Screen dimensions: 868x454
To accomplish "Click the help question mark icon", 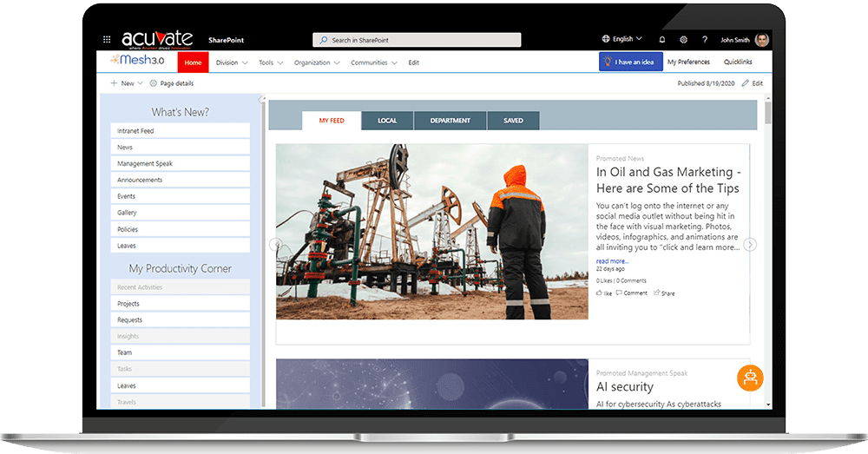I will (x=704, y=40).
